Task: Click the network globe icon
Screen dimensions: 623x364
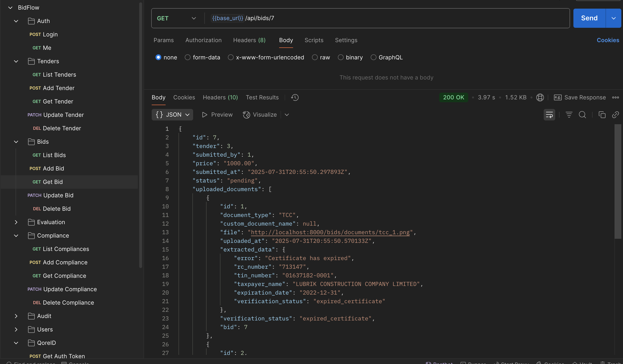Action: pyautogui.click(x=540, y=97)
